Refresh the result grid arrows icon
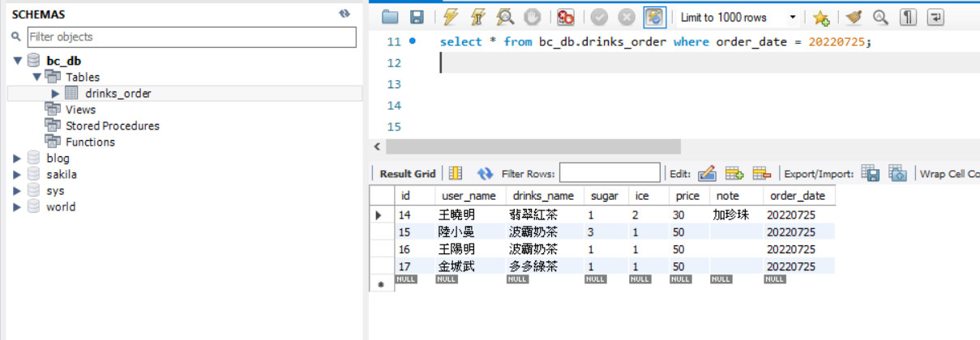 point(485,173)
